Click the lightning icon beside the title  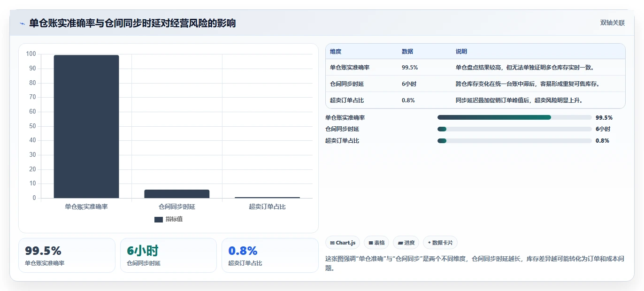coord(23,23)
